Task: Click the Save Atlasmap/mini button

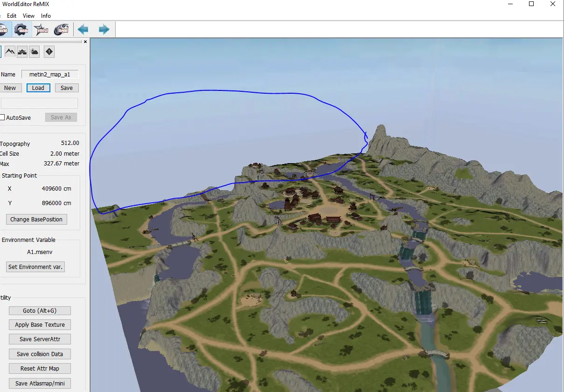Action: click(x=40, y=383)
